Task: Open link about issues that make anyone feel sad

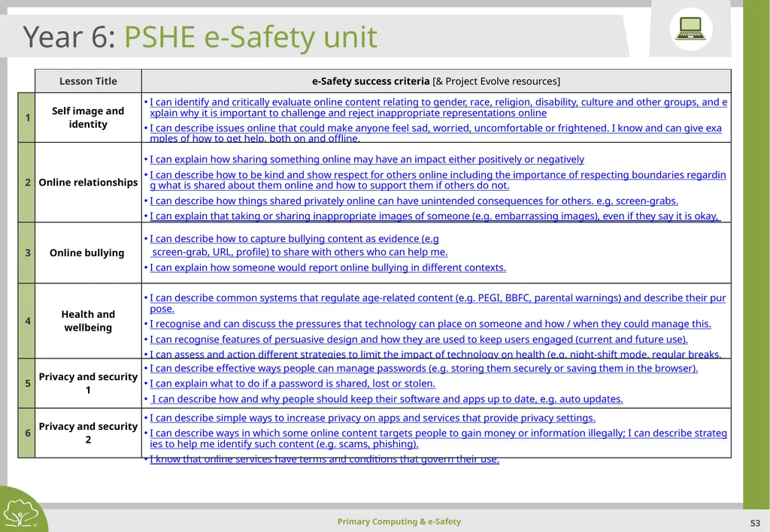Action: (435, 133)
